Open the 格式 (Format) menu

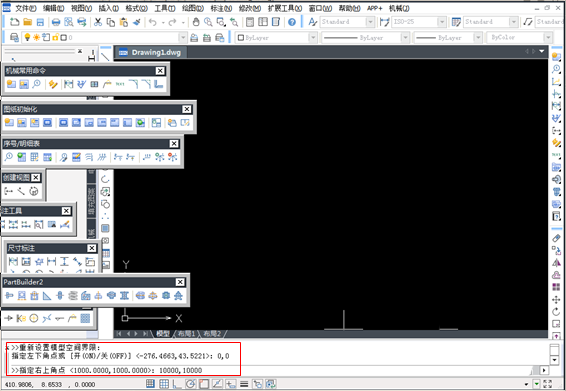[137, 8]
